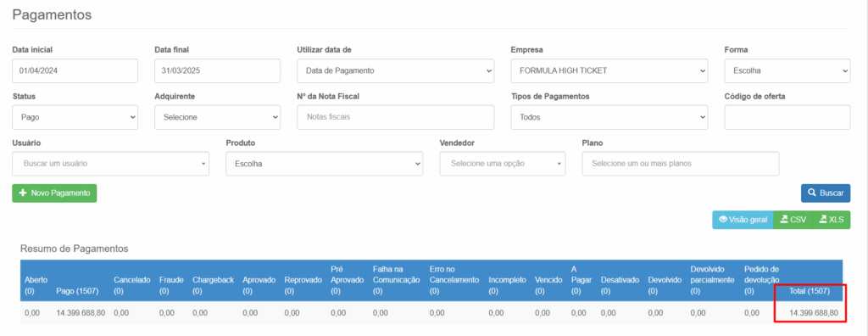Screen dimensions: 868x336
Task: Export payments as CSV
Action: tap(793, 220)
